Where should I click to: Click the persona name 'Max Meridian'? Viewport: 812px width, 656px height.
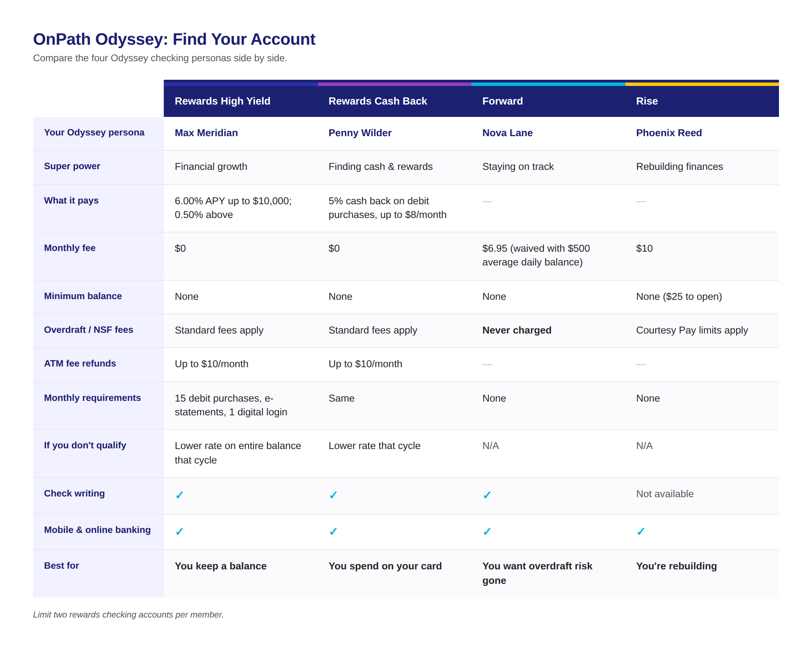click(206, 133)
